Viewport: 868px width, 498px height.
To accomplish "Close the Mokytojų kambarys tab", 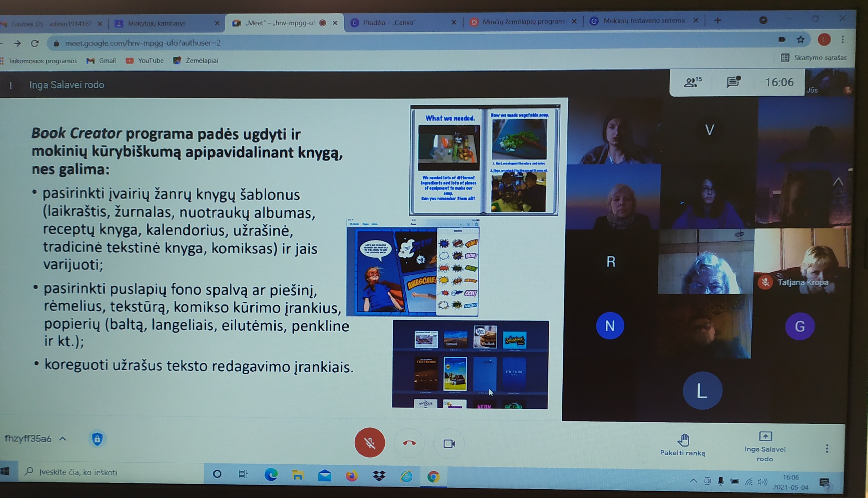I will (x=217, y=23).
